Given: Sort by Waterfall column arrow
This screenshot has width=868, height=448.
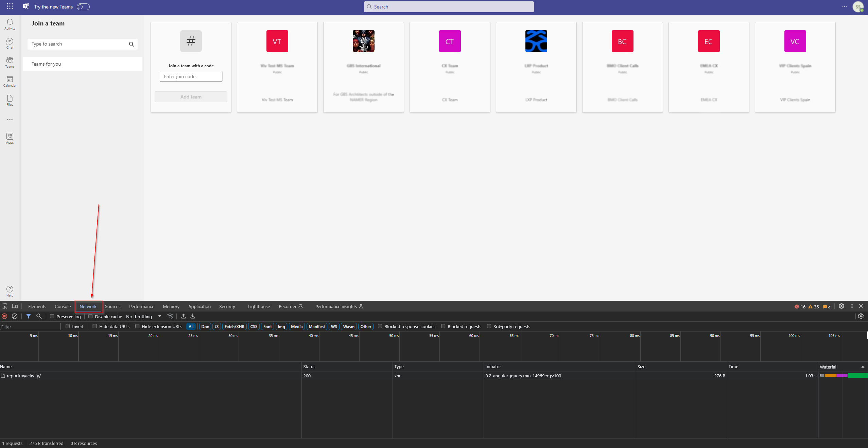Looking at the screenshot, I should click(863, 367).
